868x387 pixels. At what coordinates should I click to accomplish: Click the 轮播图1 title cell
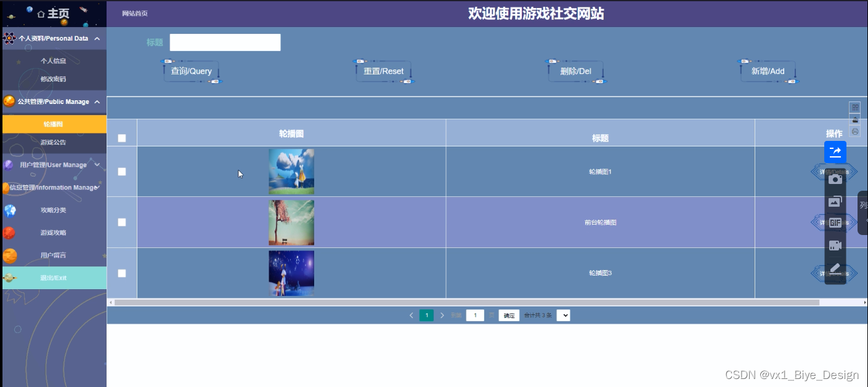(x=600, y=172)
